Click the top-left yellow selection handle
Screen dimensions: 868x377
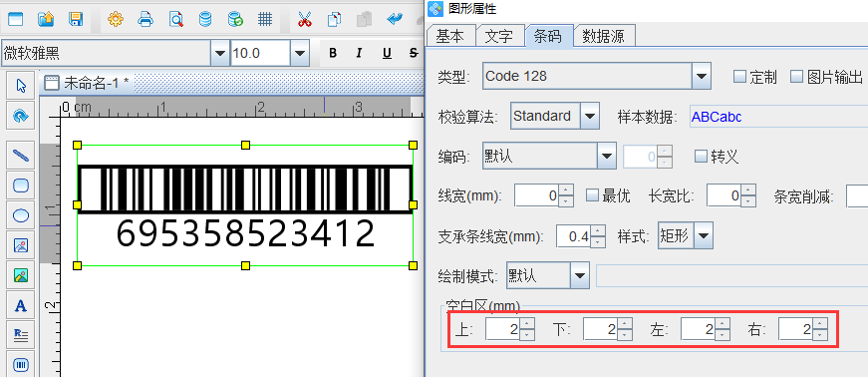click(x=77, y=146)
